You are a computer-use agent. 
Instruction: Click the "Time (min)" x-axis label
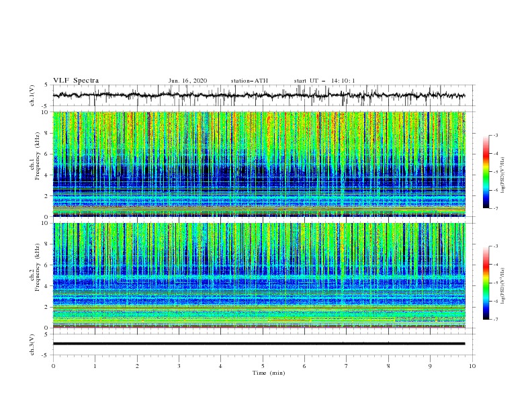[269, 373]
